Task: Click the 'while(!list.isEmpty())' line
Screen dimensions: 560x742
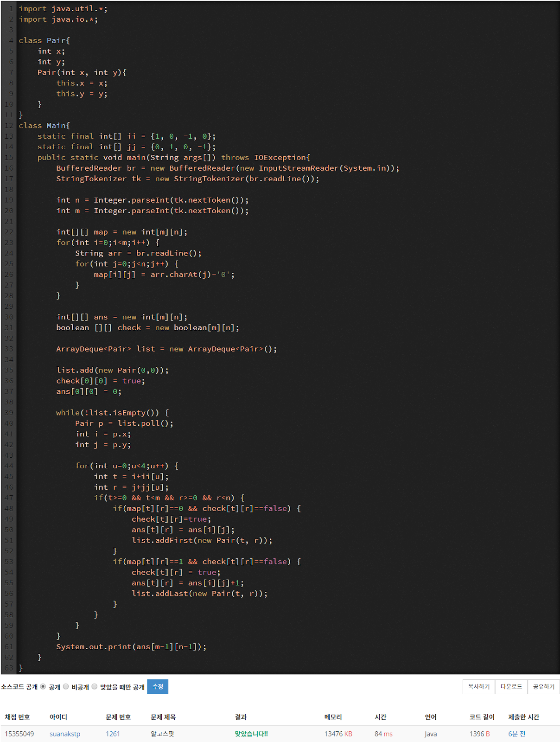Action: [113, 413]
